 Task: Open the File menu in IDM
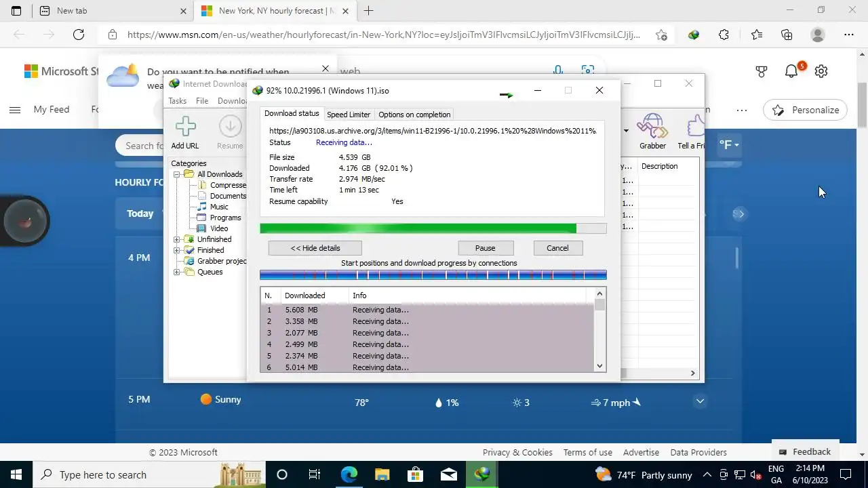(202, 101)
